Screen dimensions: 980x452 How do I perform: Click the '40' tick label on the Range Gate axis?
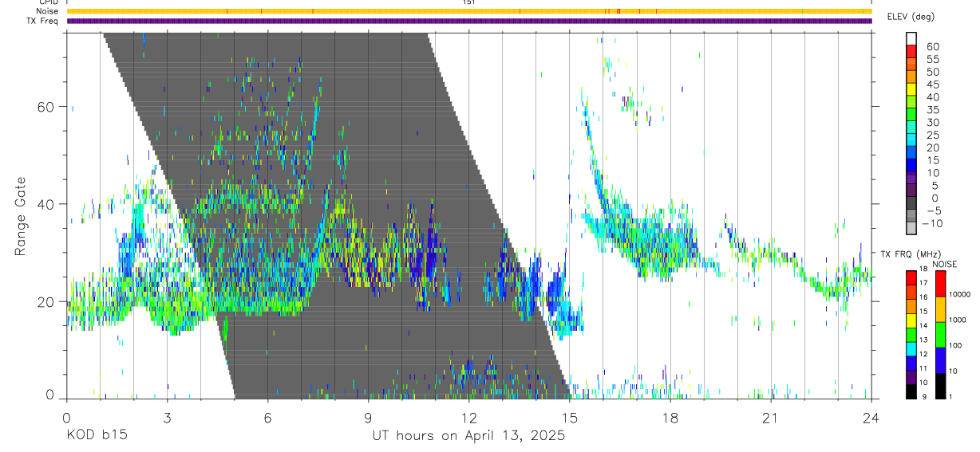tap(45, 203)
